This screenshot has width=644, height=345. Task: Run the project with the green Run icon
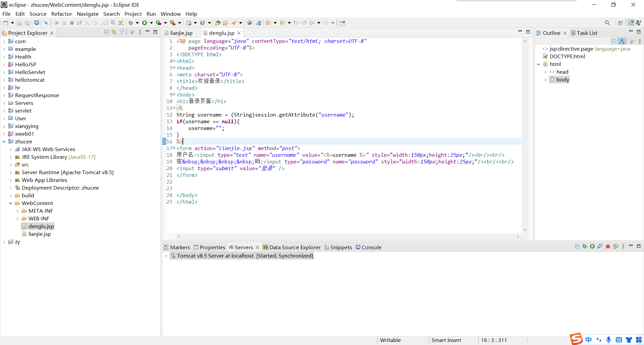pos(145,23)
